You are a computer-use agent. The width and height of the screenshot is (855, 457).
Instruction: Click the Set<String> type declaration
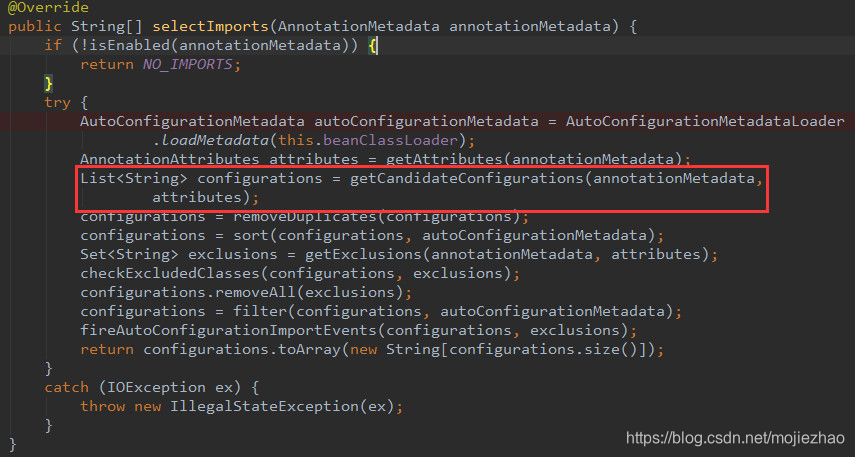click(x=129, y=254)
